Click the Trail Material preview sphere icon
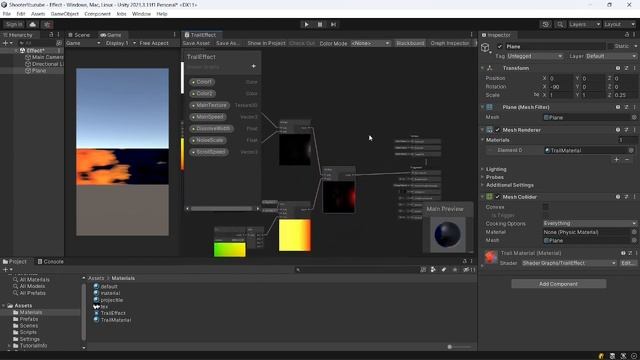 click(491, 257)
